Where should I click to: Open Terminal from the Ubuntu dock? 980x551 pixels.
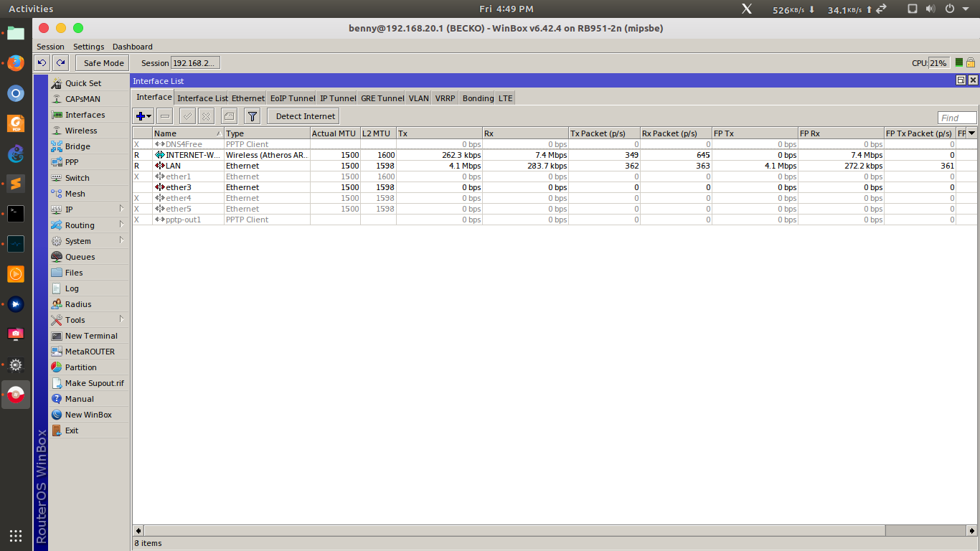[x=16, y=214]
